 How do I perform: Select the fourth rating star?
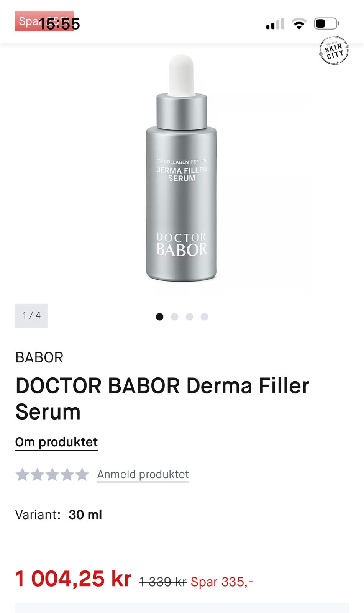[67, 475]
